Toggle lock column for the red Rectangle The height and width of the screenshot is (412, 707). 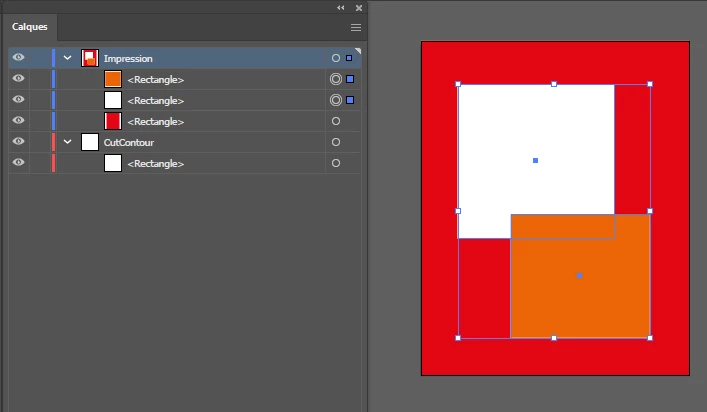point(40,121)
